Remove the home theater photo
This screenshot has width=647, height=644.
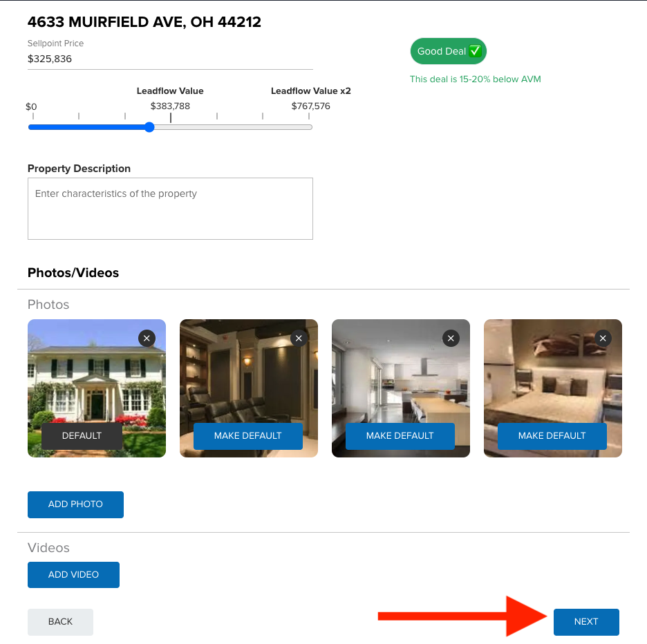pos(299,339)
